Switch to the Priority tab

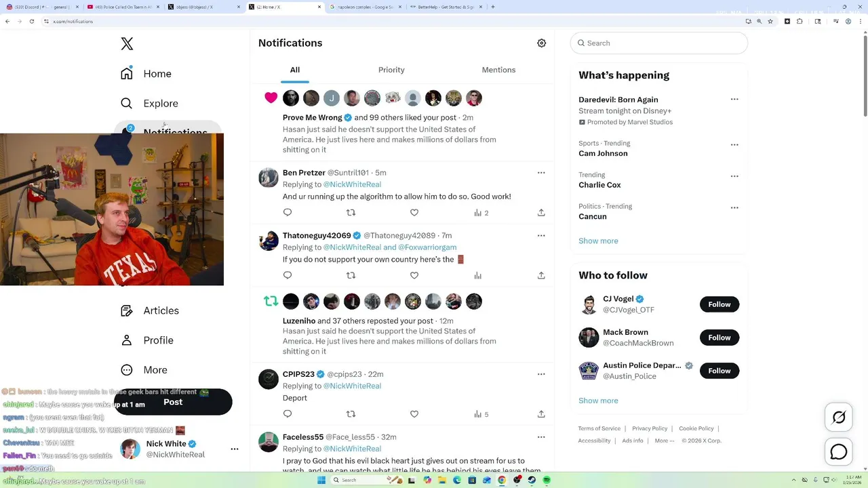[x=391, y=70]
